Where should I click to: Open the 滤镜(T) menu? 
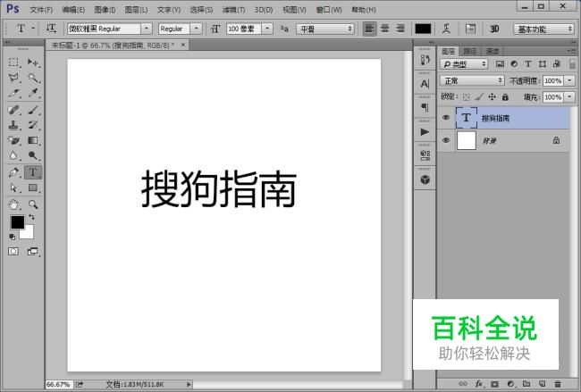pyautogui.click(x=233, y=10)
